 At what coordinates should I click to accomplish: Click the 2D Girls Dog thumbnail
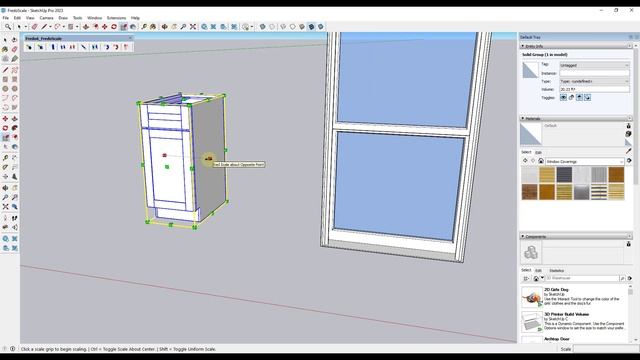(x=532, y=296)
